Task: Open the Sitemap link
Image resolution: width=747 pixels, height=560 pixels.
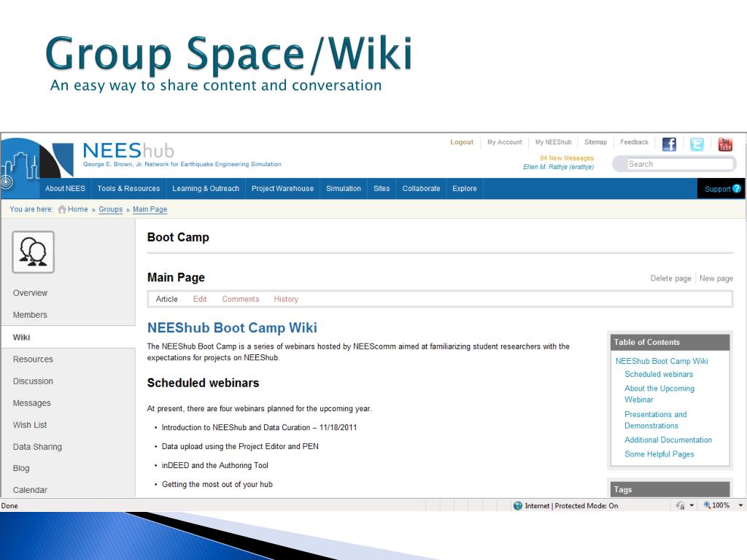Action: 595,142
